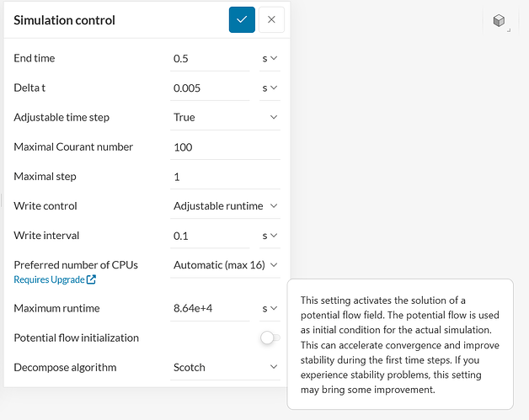The width and height of the screenshot is (529, 420).
Task: Expand Preferred number of CPUs dropdown
Action: click(x=225, y=265)
